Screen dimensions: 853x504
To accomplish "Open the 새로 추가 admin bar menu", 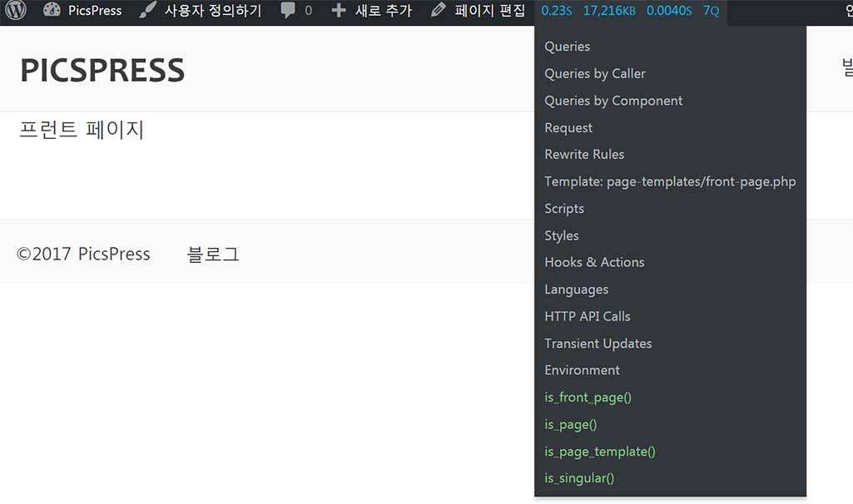I will point(384,10).
